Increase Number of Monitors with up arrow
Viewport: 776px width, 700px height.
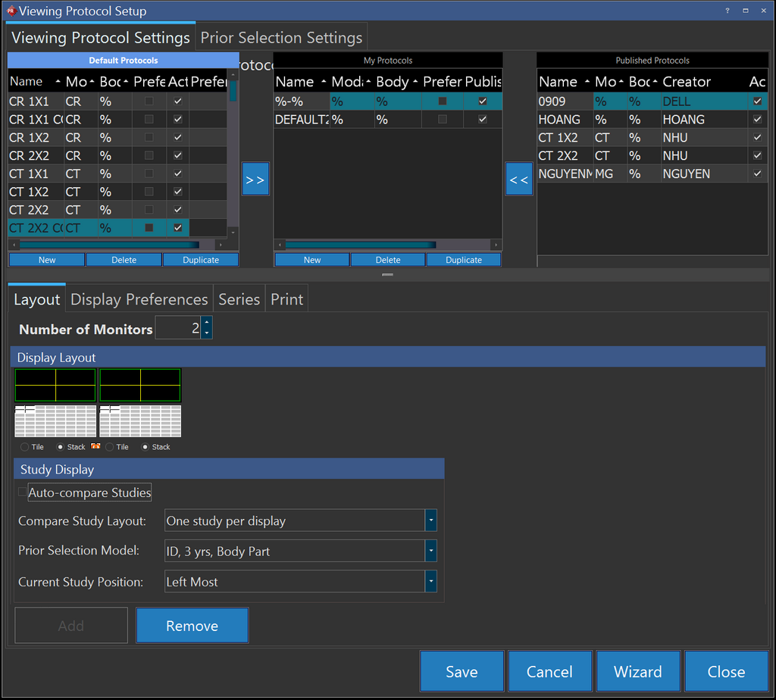pyautogui.click(x=207, y=323)
